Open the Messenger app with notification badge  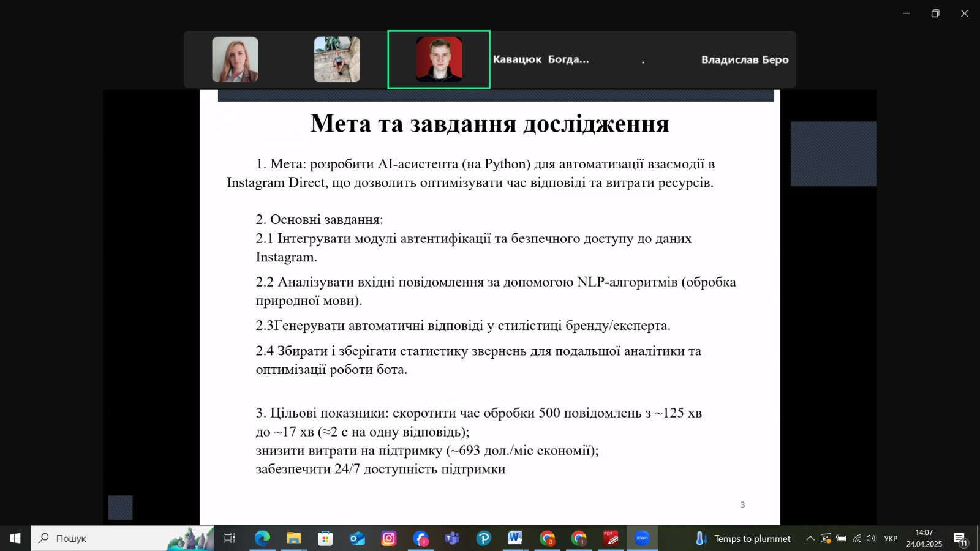tap(421, 538)
